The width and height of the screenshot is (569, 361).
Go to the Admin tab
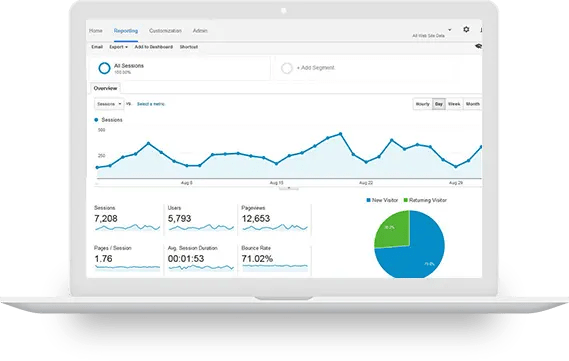[x=200, y=31]
